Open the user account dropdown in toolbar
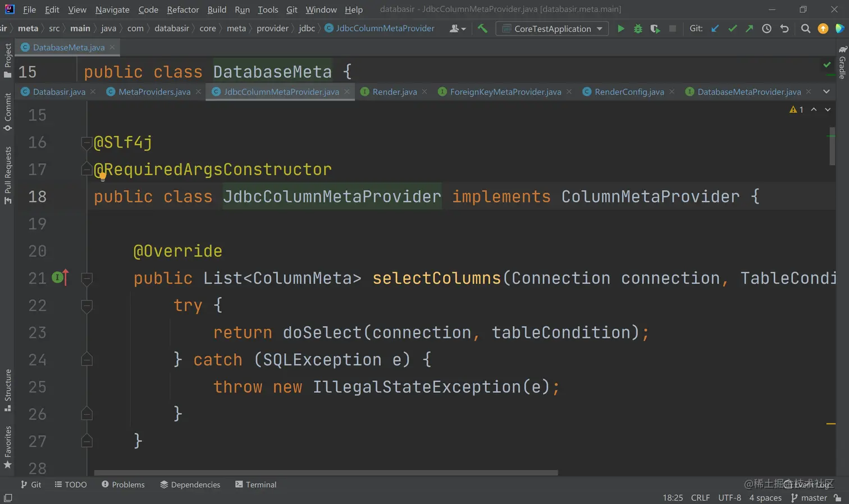Viewport: 849px width, 504px height. click(x=458, y=29)
